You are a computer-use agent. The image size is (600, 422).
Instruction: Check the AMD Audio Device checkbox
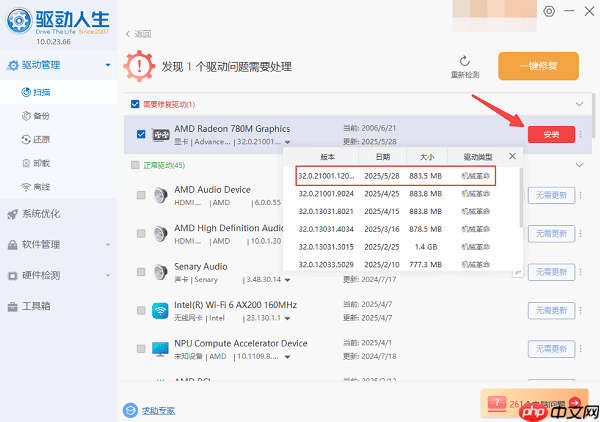(141, 195)
